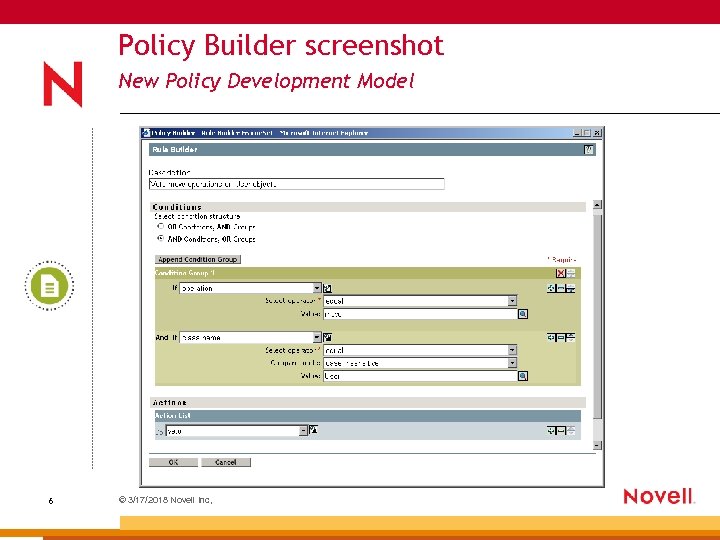Open the Rule Builder help icon
Viewport: 720px width, 540px height.
pyautogui.click(x=588, y=150)
